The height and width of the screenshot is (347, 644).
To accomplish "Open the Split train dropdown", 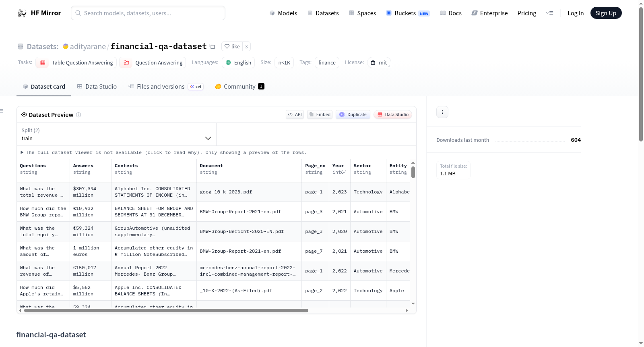I will click(x=116, y=134).
